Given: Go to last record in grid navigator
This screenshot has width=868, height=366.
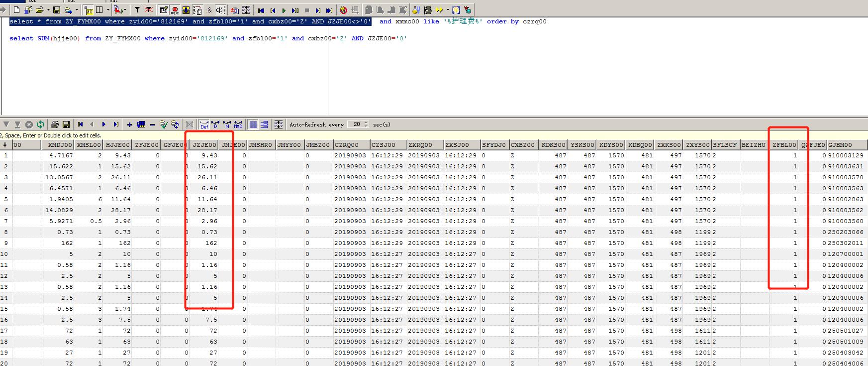Looking at the screenshot, I should tap(116, 124).
